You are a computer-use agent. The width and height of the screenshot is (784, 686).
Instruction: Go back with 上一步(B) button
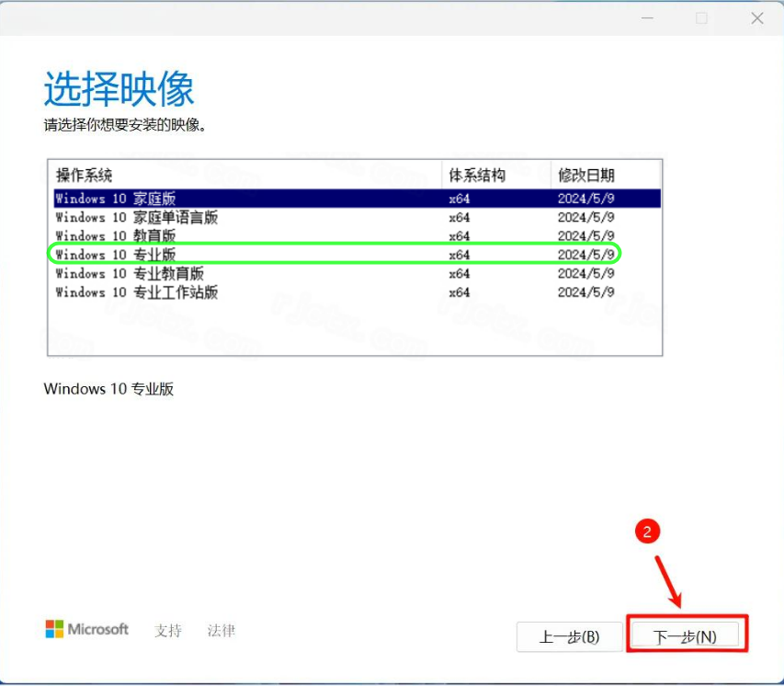pyautogui.click(x=569, y=636)
